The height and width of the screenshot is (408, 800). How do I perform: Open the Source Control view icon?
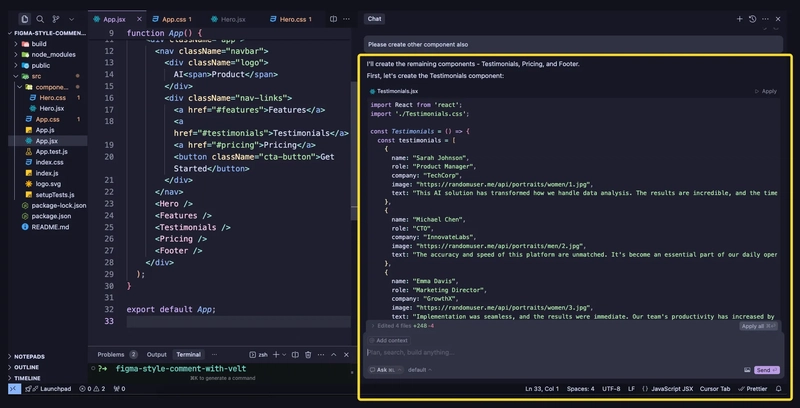(x=56, y=19)
